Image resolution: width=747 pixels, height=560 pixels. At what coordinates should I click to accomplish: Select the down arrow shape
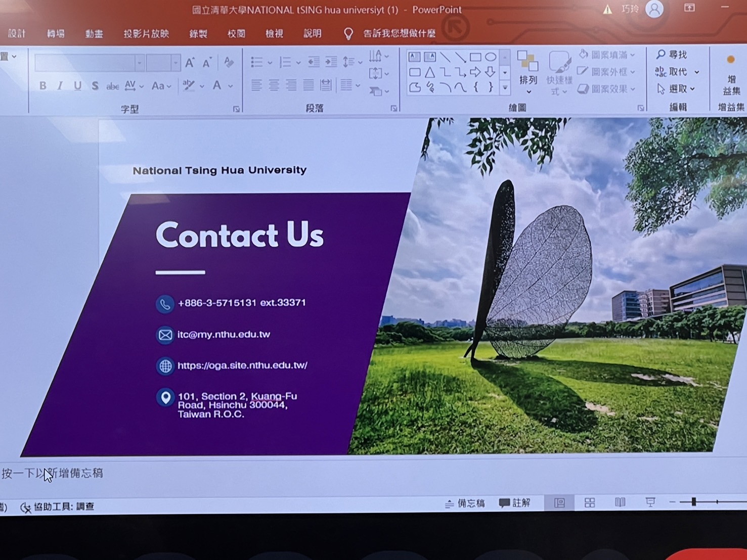(490, 72)
